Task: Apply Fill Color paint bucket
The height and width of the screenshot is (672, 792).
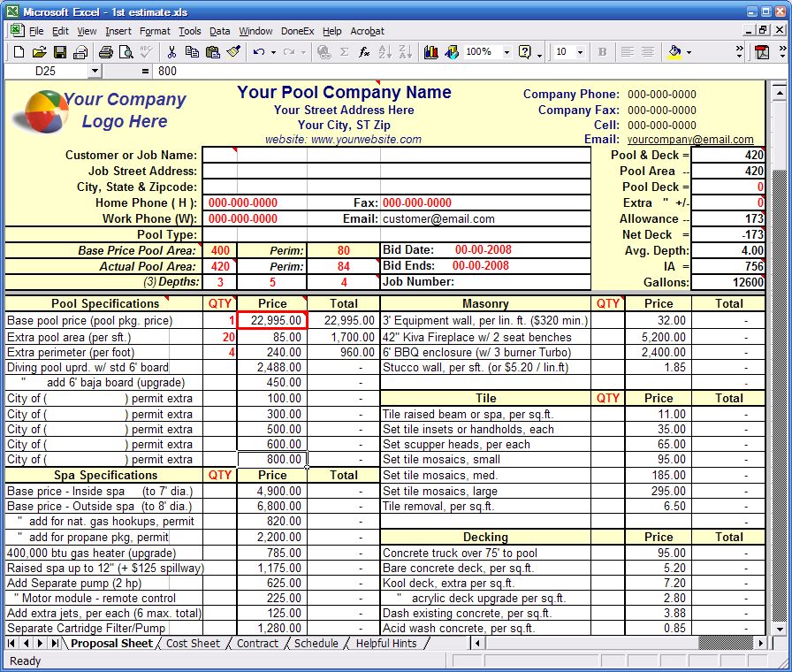Action: coord(674,51)
